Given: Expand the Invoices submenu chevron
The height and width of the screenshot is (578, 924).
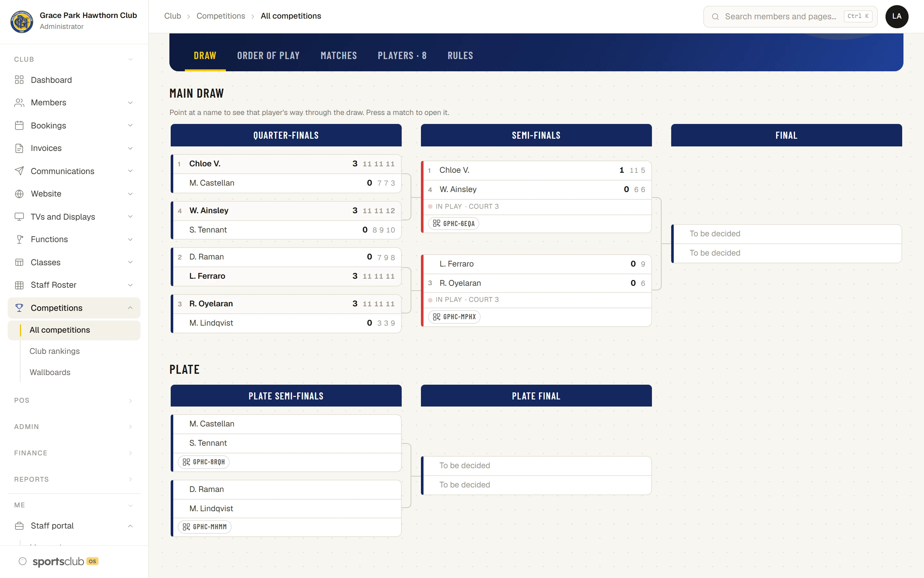Looking at the screenshot, I should [x=130, y=148].
